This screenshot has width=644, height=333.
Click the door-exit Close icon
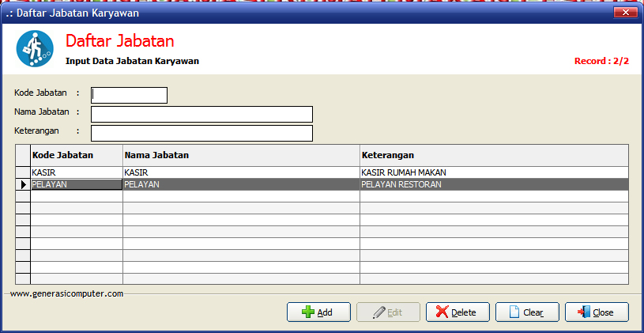pos(583,312)
